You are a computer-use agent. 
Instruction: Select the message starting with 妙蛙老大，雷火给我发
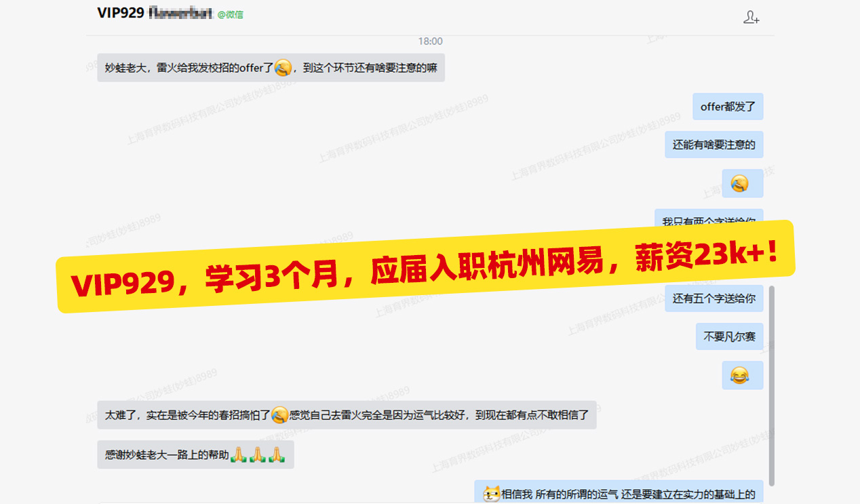(x=271, y=68)
